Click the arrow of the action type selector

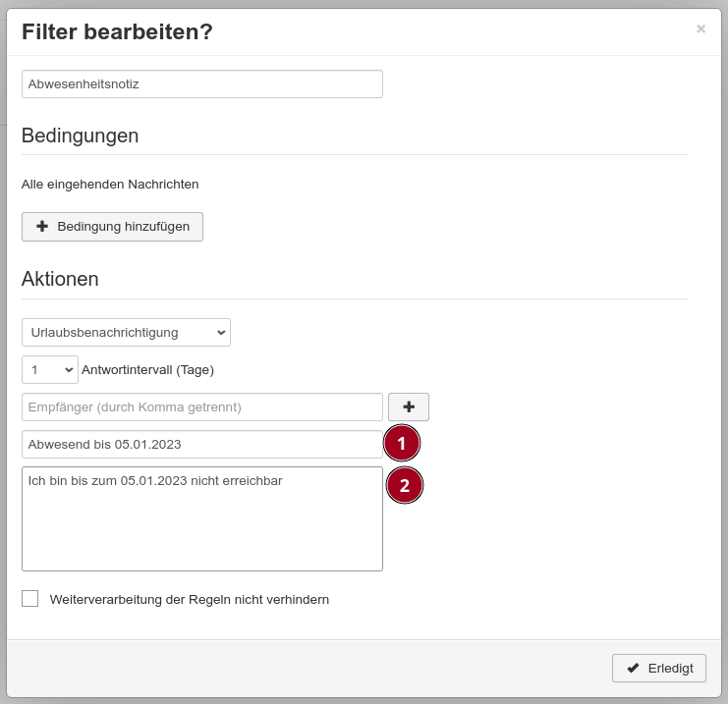pos(221,332)
